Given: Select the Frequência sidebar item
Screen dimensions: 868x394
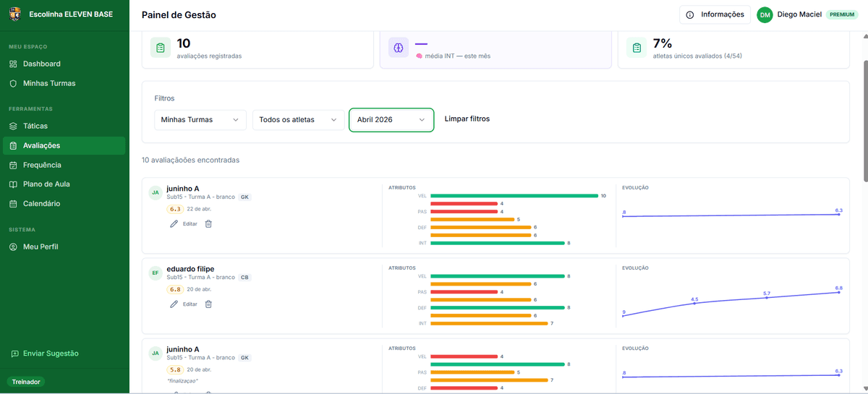Looking at the screenshot, I should [x=63, y=165].
